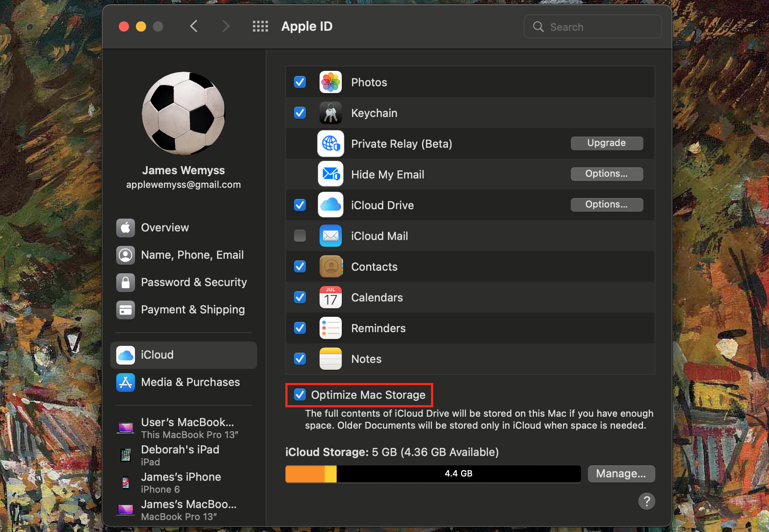Open Password & Security section
Screen dimensions: 769x532
point(184,282)
